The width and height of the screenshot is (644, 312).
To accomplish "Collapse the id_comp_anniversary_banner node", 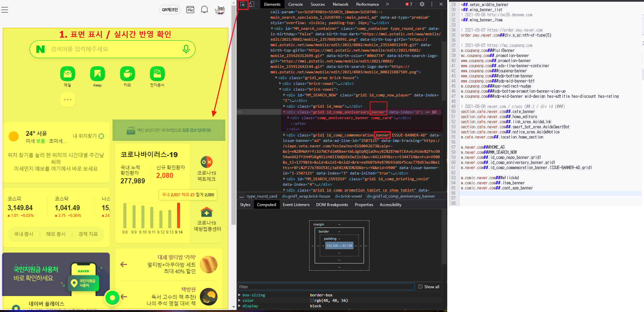I will 284,112.
